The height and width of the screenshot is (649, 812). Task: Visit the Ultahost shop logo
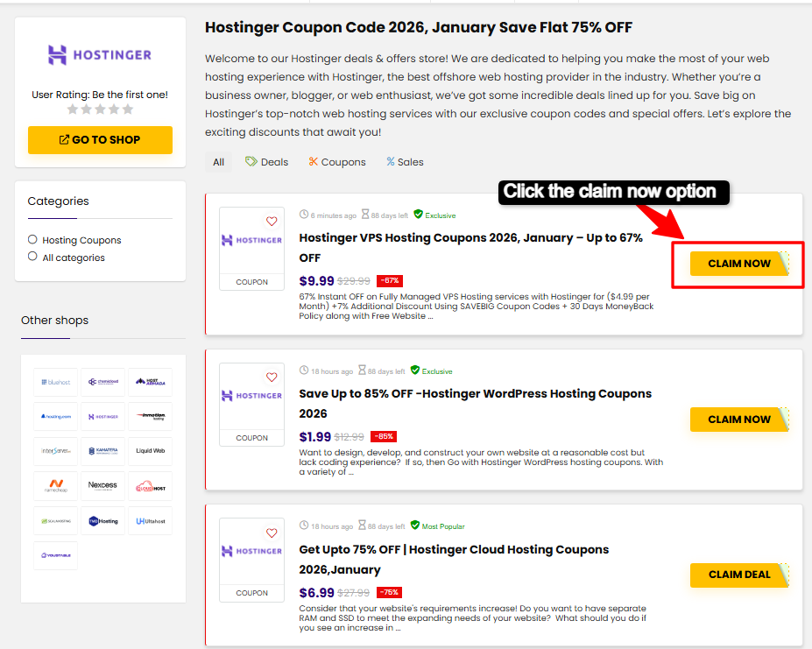[150, 521]
